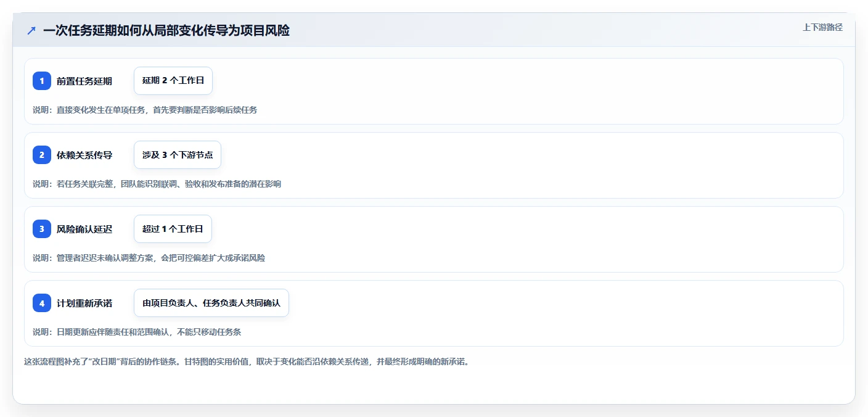Click the note starting 说明：若任务关联完整
The image size is (868, 417).
pos(157,184)
